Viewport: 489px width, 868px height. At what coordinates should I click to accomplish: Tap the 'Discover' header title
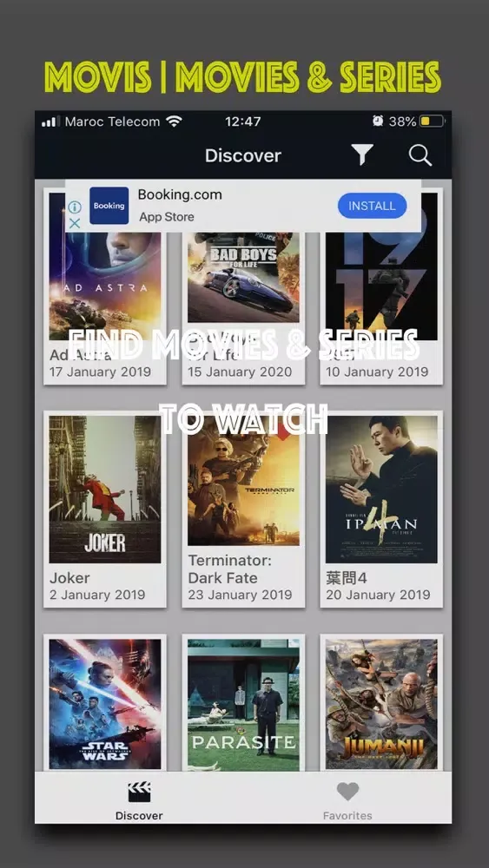[243, 155]
